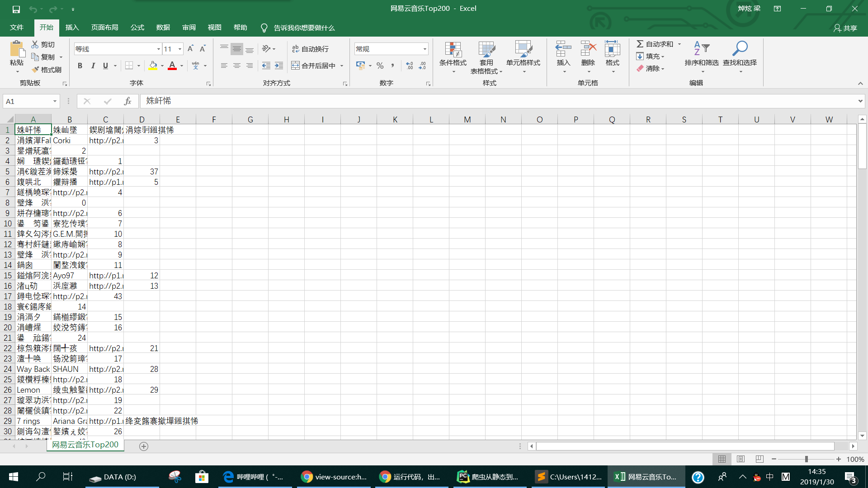
Task: Open Find and Select magnifier tool
Action: [740, 48]
